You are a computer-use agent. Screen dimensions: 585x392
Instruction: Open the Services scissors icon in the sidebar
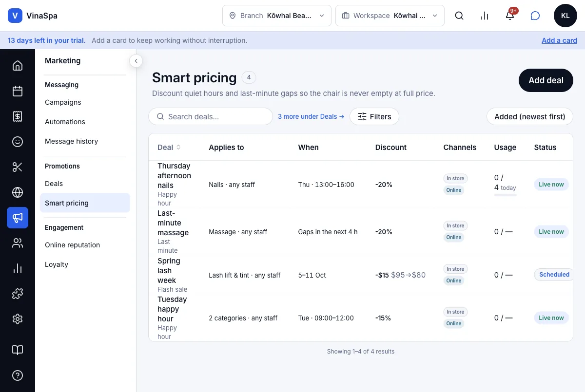(x=18, y=167)
